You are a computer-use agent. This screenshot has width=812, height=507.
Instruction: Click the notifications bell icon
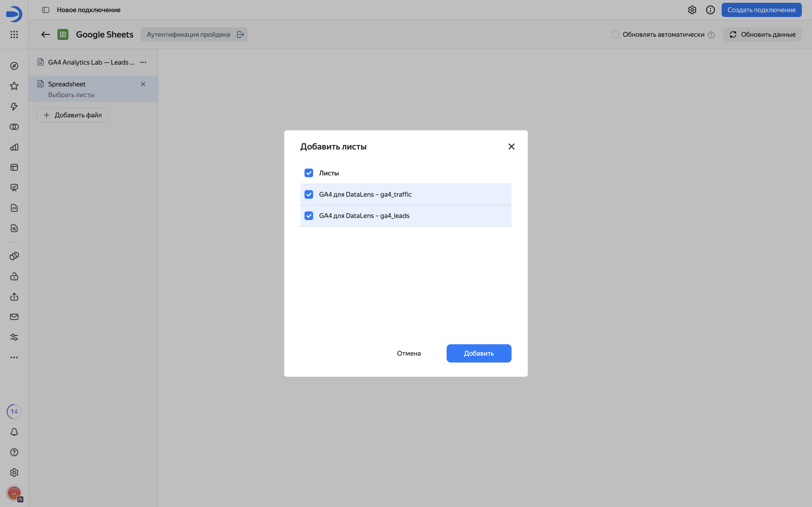[14, 432]
